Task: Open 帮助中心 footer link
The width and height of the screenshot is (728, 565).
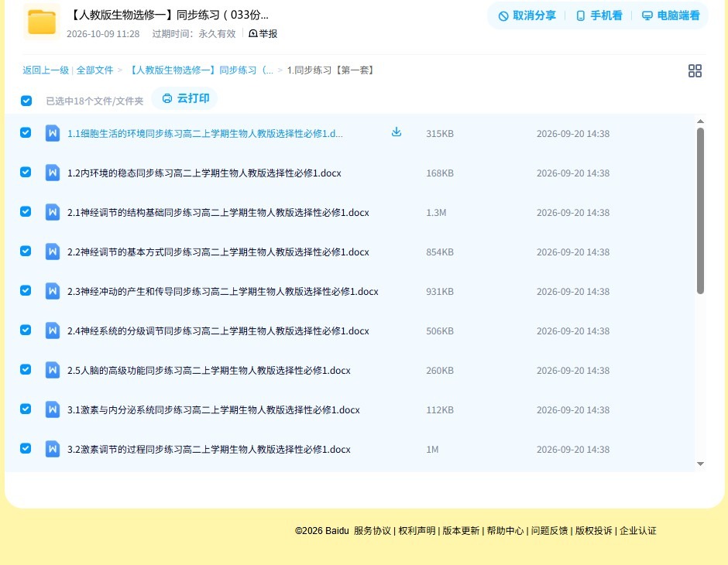Action: coord(505,531)
